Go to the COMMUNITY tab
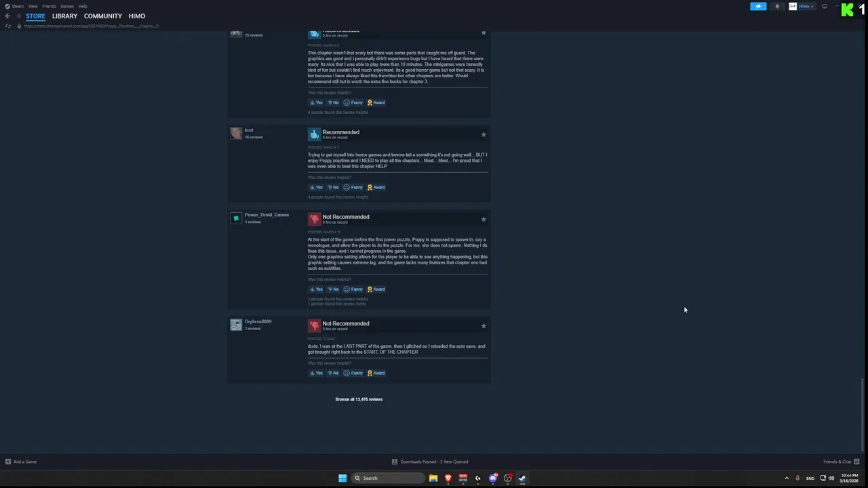Viewport: 868px width, 488px height. point(103,16)
